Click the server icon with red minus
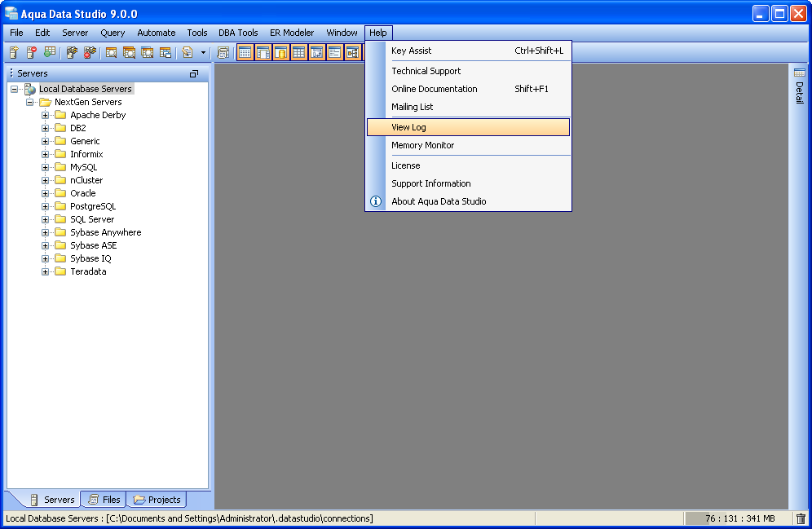812x529 pixels. (32, 52)
